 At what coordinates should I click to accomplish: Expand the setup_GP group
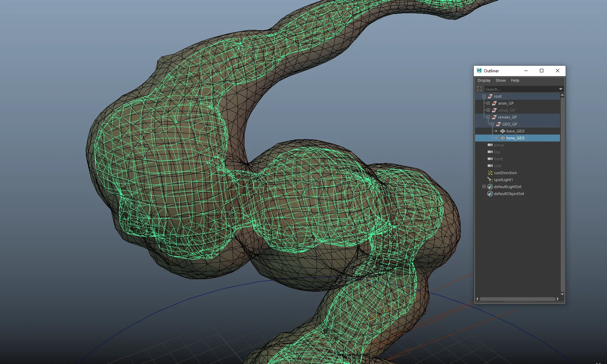[488, 110]
